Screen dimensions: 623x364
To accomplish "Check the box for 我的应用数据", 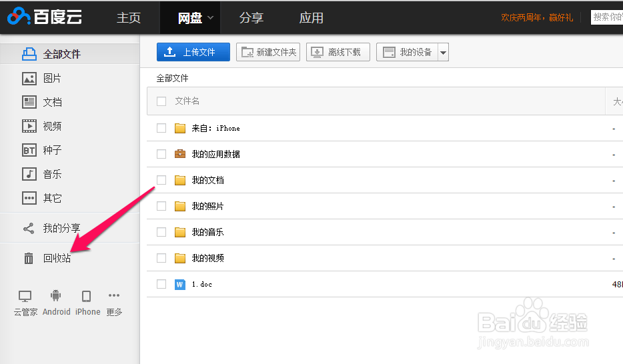I will 161,154.
